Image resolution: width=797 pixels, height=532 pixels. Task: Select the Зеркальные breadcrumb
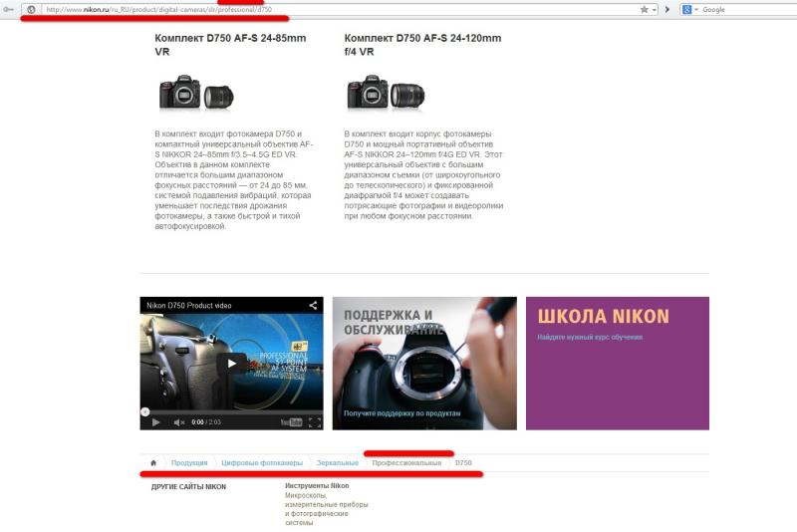point(337,463)
